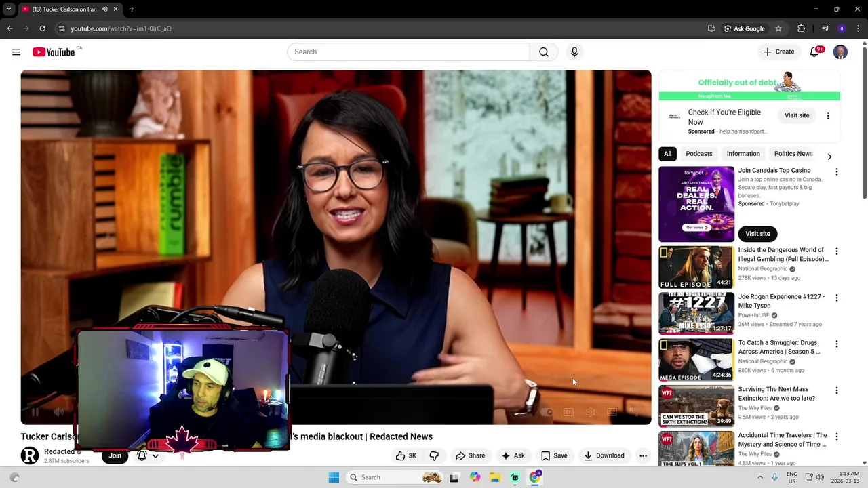Mute the player volume speaker icon
Screen dimensions: 868x488
click(x=59, y=412)
